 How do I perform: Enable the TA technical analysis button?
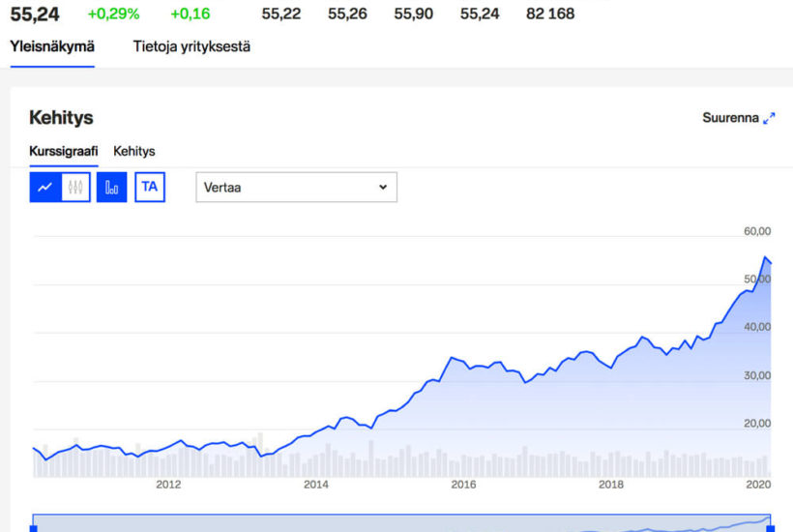click(x=150, y=187)
